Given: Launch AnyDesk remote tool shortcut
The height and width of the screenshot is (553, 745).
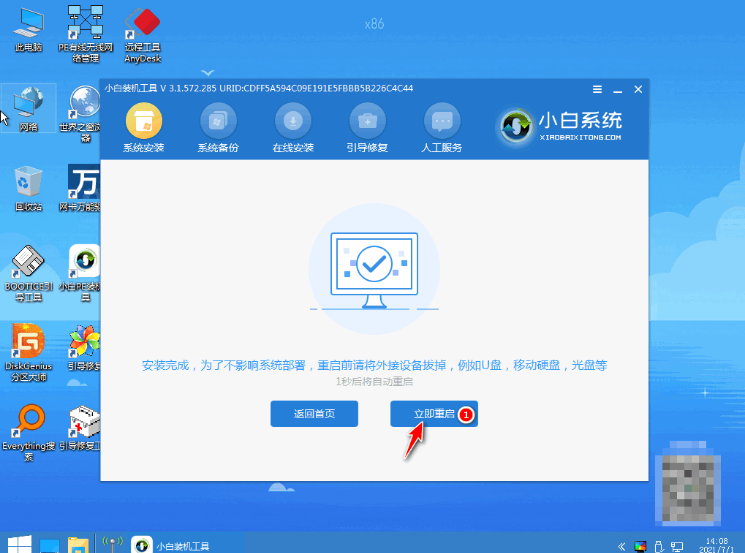Looking at the screenshot, I should coord(143,34).
